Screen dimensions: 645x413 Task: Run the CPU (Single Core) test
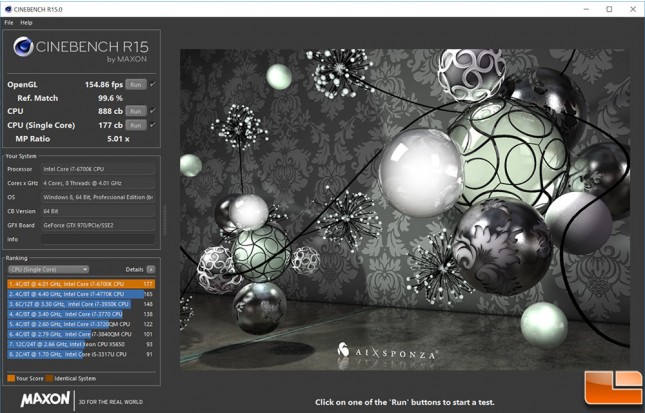[136, 125]
